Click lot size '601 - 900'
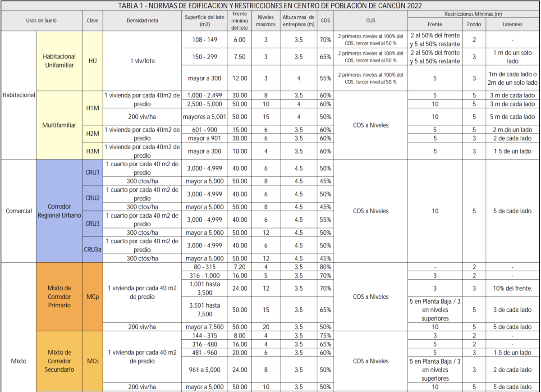 pos(205,130)
